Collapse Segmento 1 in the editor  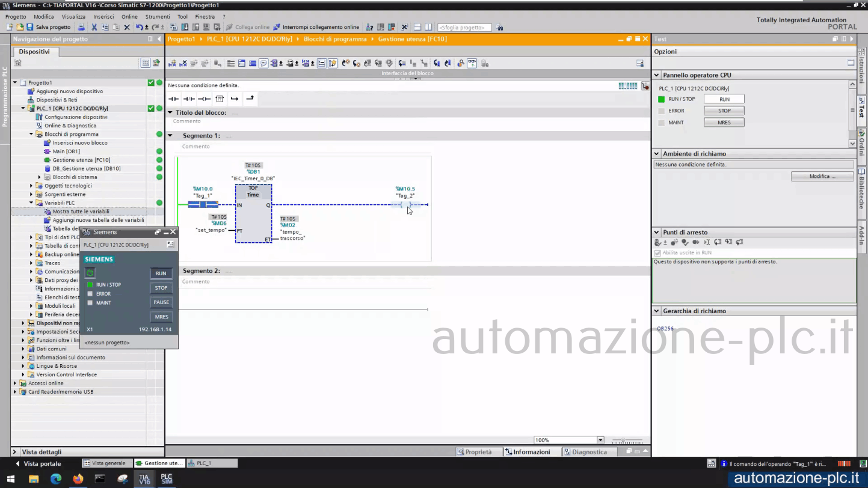click(x=170, y=136)
